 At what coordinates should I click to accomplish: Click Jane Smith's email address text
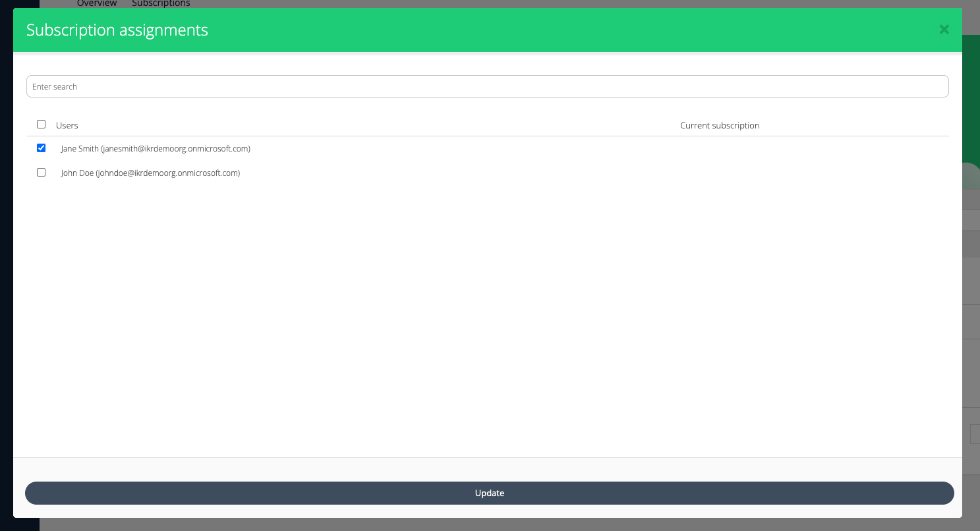[x=175, y=148]
